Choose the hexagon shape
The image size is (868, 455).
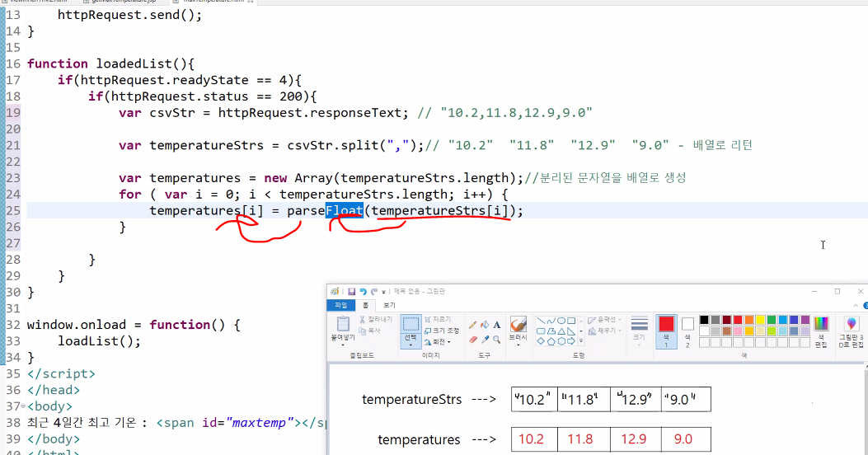point(561,341)
